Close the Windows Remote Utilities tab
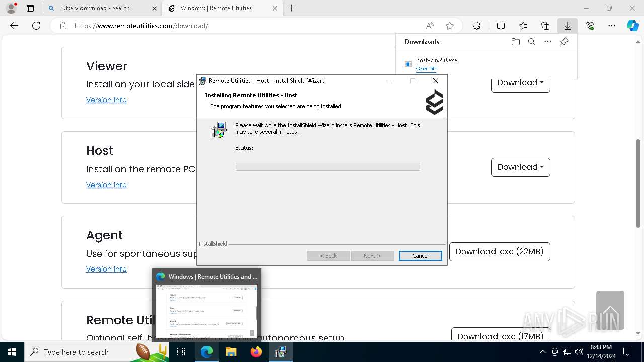This screenshot has width=644, height=362. (275, 8)
